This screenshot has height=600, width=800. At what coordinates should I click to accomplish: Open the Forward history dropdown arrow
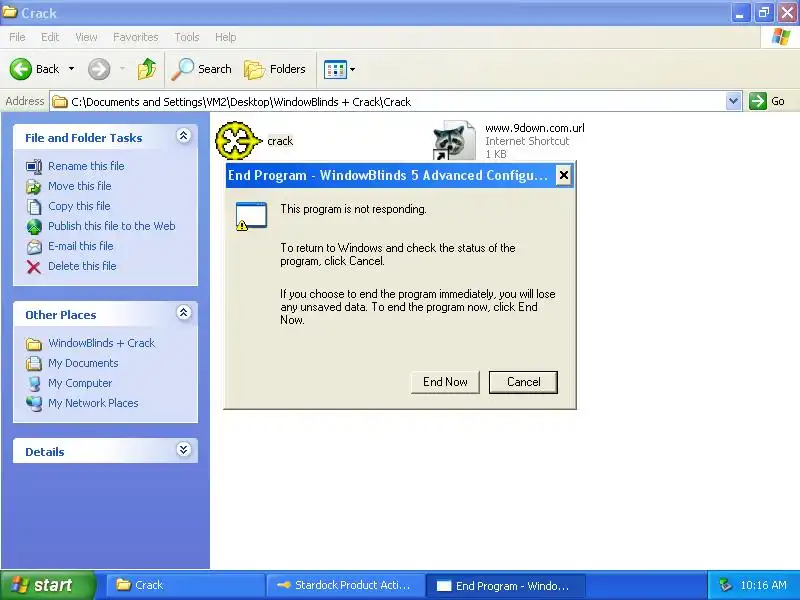pyautogui.click(x=122, y=69)
